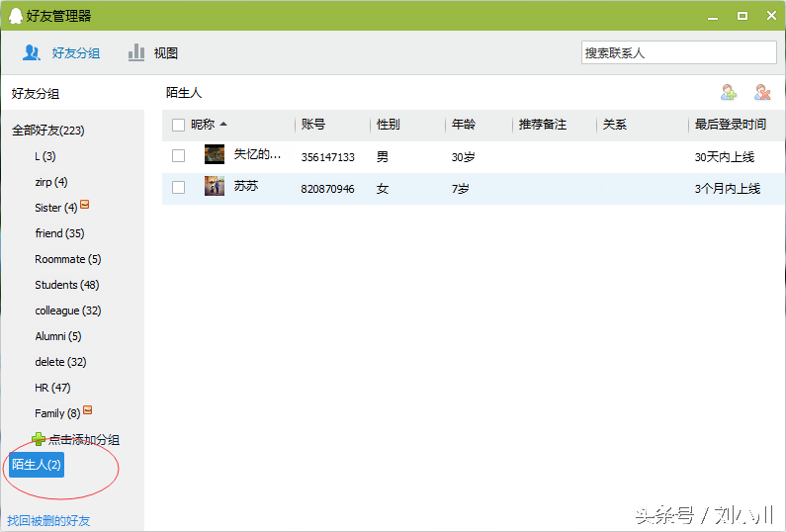
Task: Select the 全部好友(223) root group
Action: click(47, 131)
